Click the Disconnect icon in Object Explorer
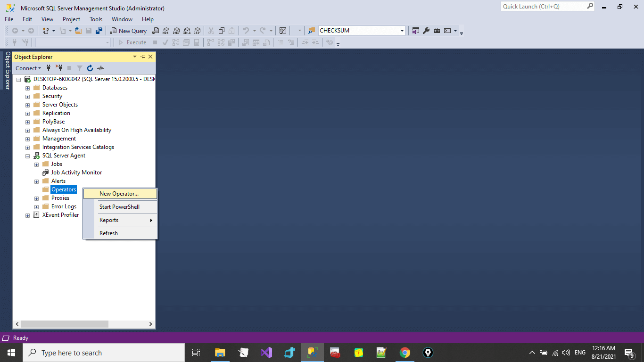Image resolution: width=644 pixels, height=362 pixels. [59, 68]
